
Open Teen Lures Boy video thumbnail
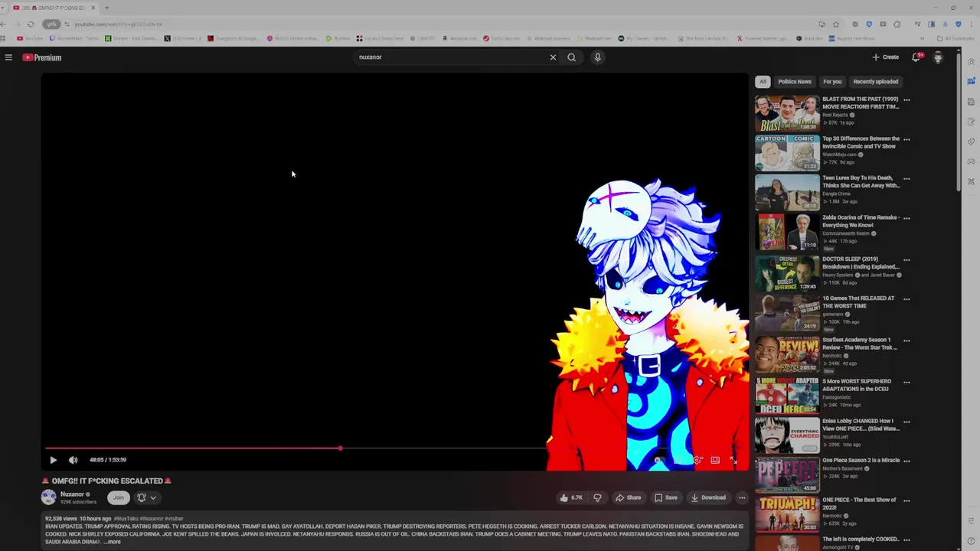(x=787, y=192)
